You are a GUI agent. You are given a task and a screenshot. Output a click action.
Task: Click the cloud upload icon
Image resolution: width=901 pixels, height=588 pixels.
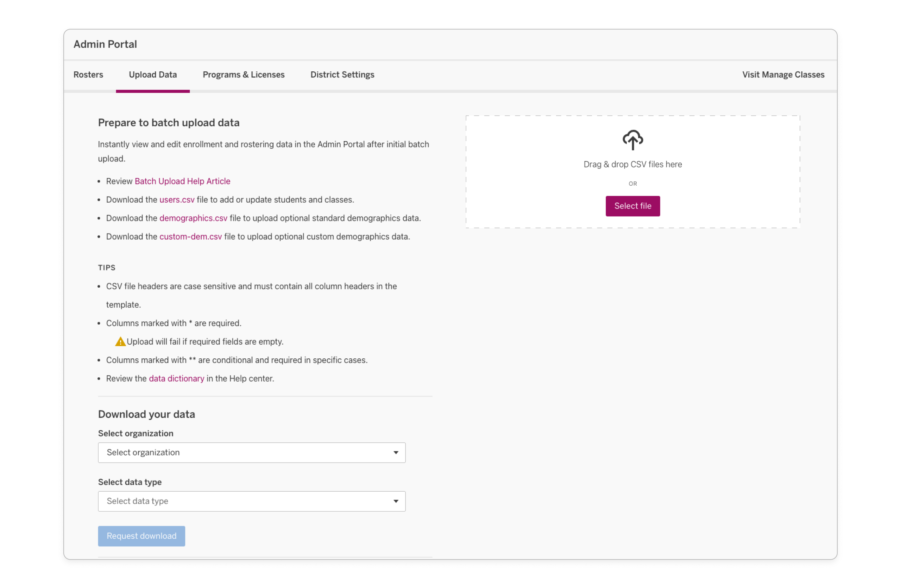coord(632,140)
